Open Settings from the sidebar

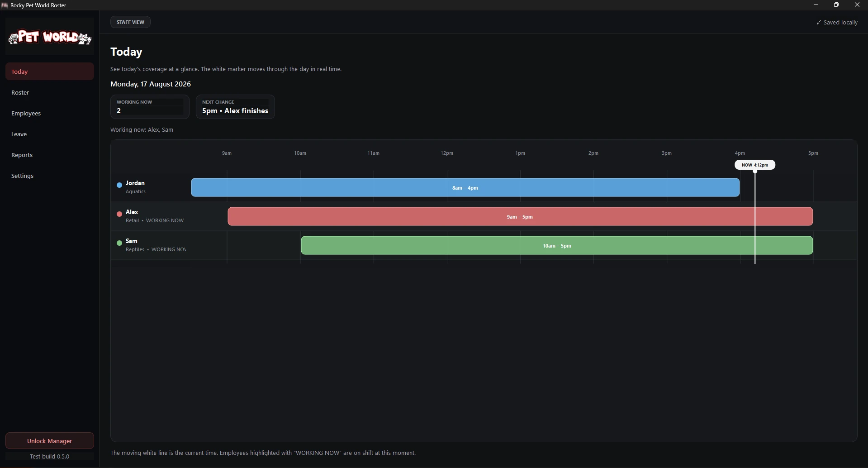pos(50,176)
